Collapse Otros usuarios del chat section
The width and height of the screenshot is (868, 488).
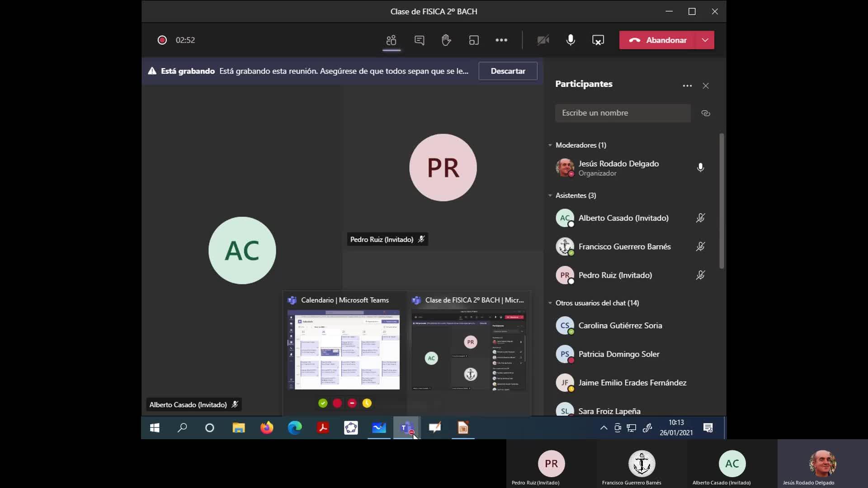coord(550,303)
